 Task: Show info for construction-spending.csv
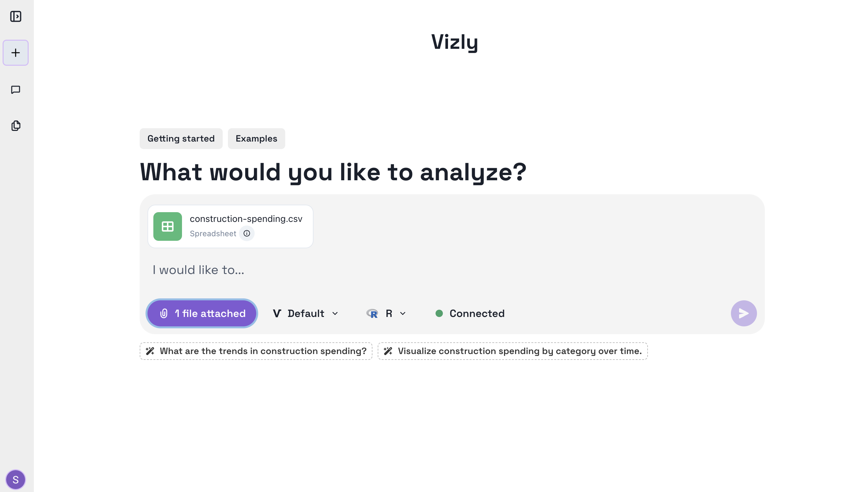[247, 234]
